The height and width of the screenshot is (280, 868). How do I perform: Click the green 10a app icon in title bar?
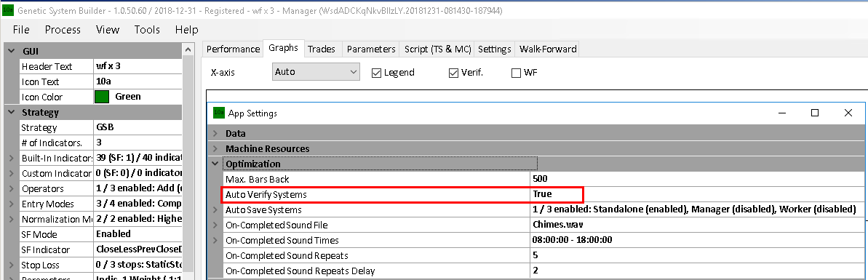click(x=7, y=10)
